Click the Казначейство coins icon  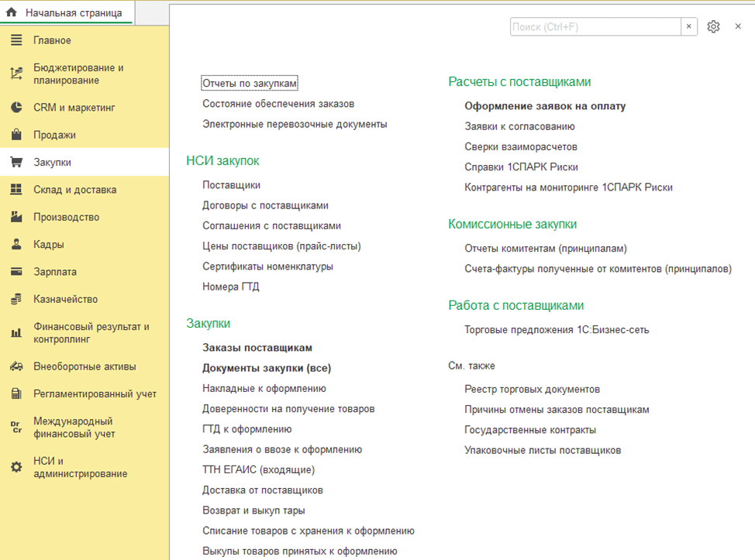pyautogui.click(x=16, y=299)
